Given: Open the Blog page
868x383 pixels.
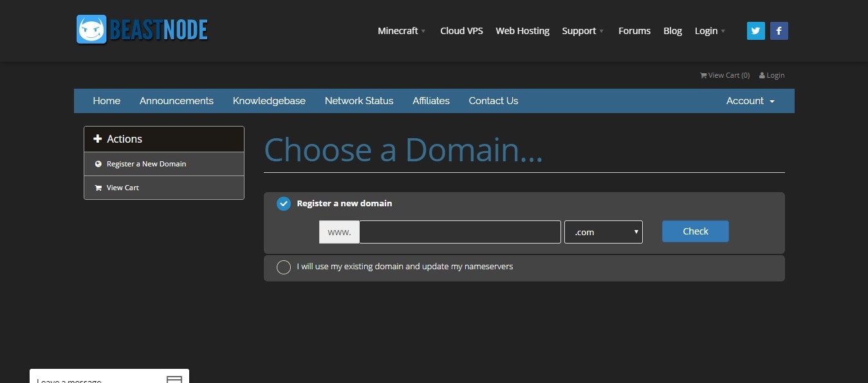Looking at the screenshot, I should point(672,31).
